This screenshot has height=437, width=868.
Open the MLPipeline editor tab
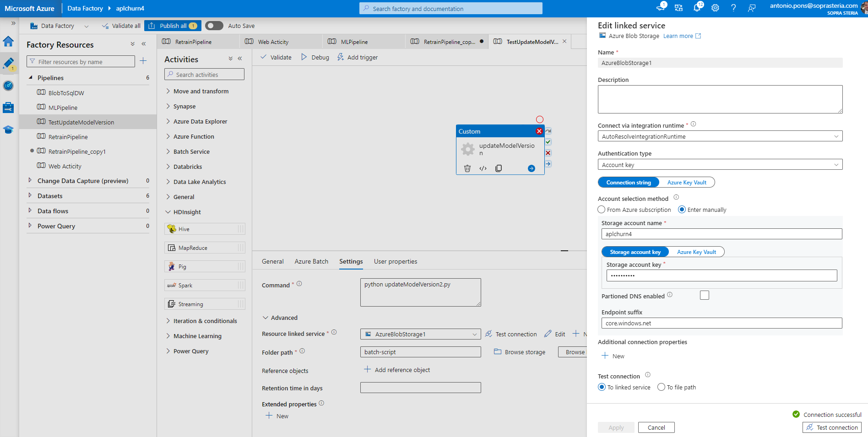(364, 42)
